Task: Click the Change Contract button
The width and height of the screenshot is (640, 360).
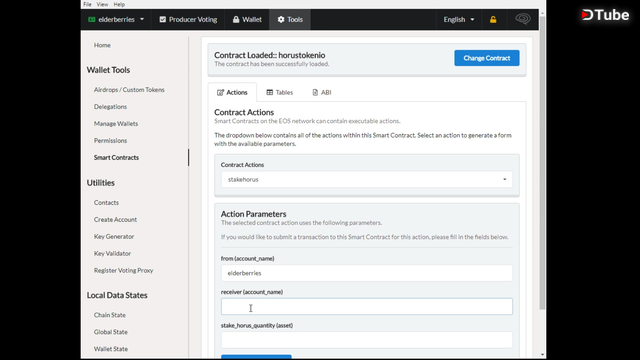Action: pyautogui.click(x=487, y=58)
